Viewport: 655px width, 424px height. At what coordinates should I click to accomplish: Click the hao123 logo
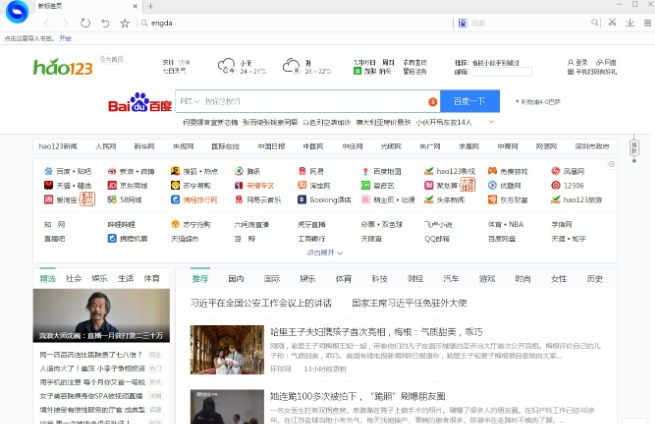click(63, 67)
